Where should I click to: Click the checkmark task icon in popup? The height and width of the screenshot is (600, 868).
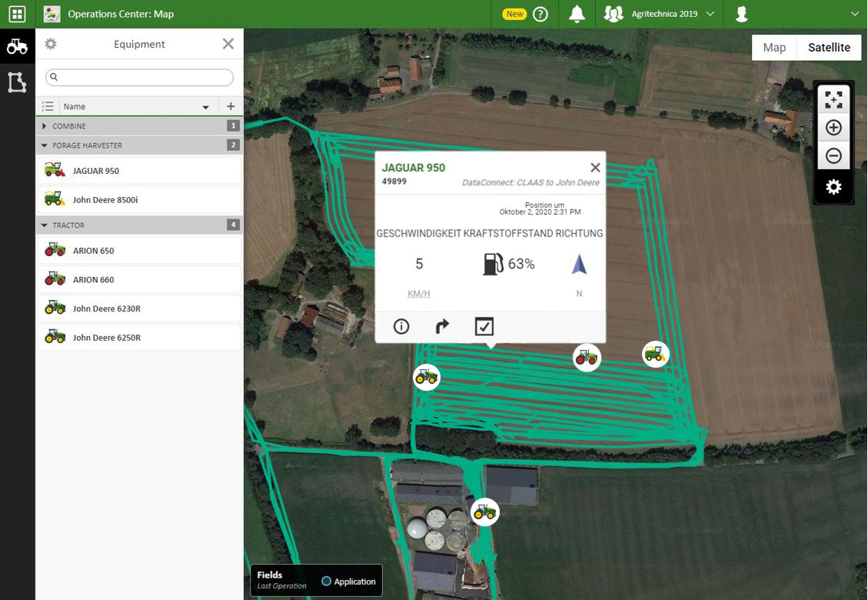(x=484, y=327)
